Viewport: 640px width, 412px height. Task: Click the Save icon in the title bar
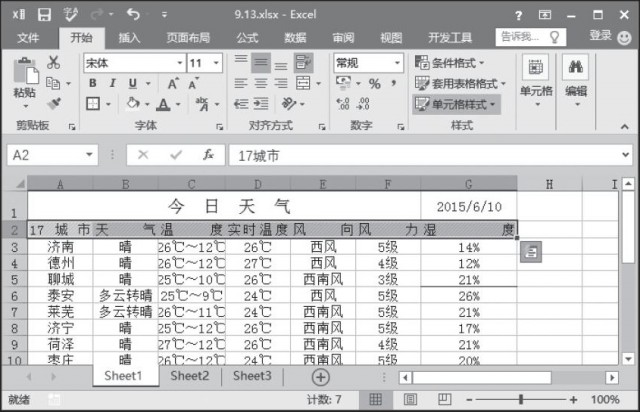click(x=44, y=15)
